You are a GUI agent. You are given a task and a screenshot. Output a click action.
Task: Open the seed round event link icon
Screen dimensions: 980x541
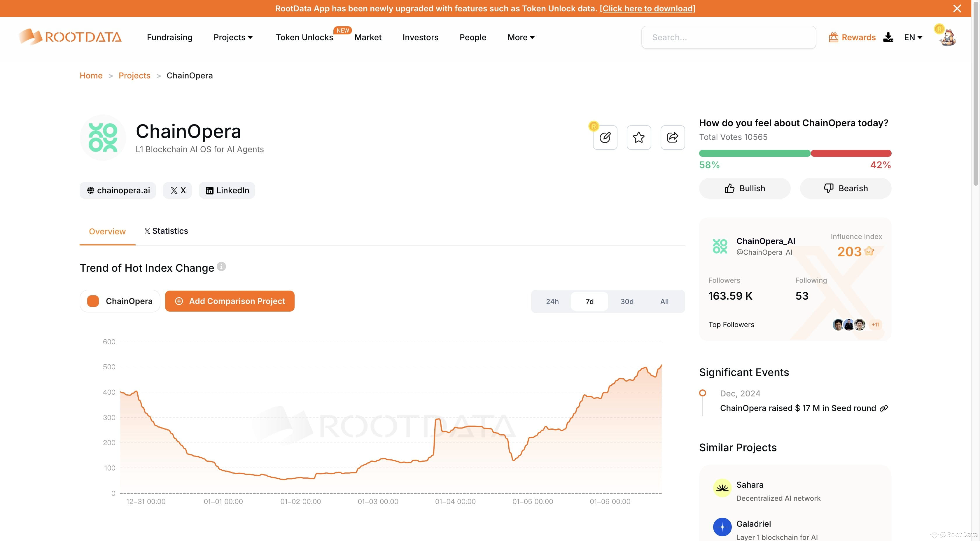(883, 408)
